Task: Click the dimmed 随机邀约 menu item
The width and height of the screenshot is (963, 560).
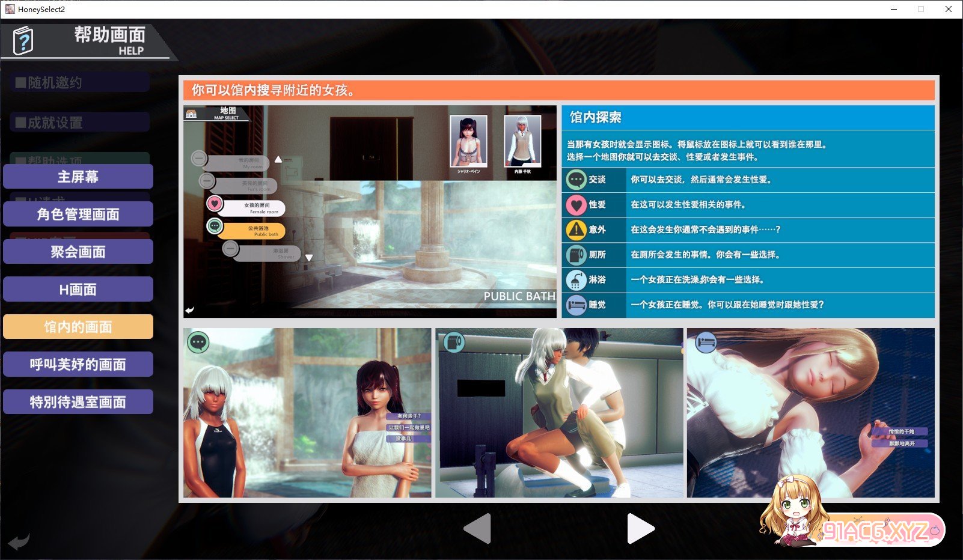Action: point(80,82)
